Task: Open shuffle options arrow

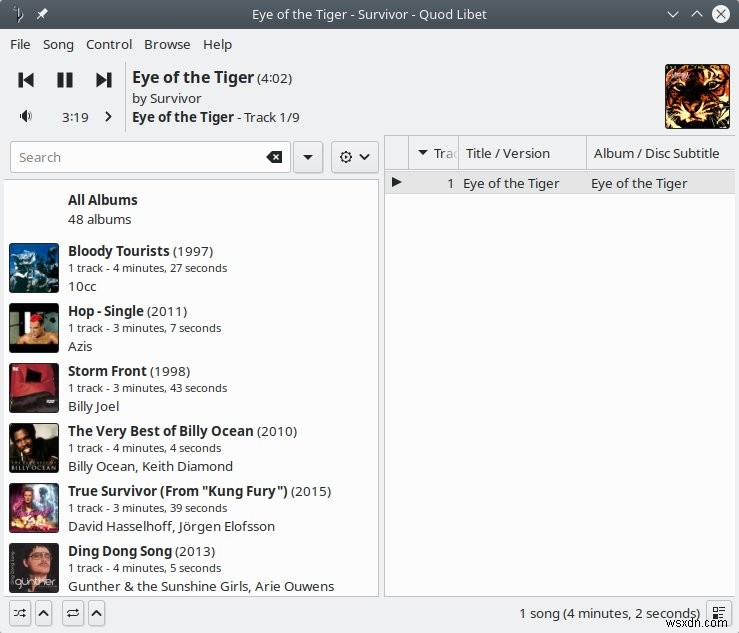Action: tap(43, 613)
